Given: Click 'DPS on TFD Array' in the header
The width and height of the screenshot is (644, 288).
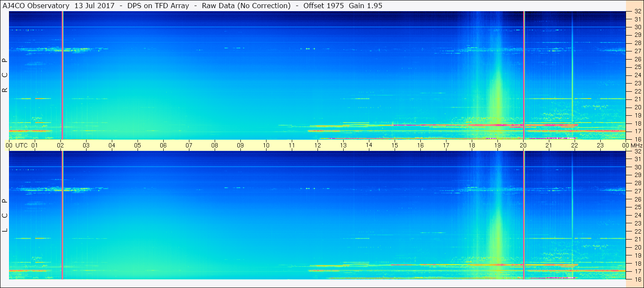Looking at the screenshot, I should click(158, 6).
